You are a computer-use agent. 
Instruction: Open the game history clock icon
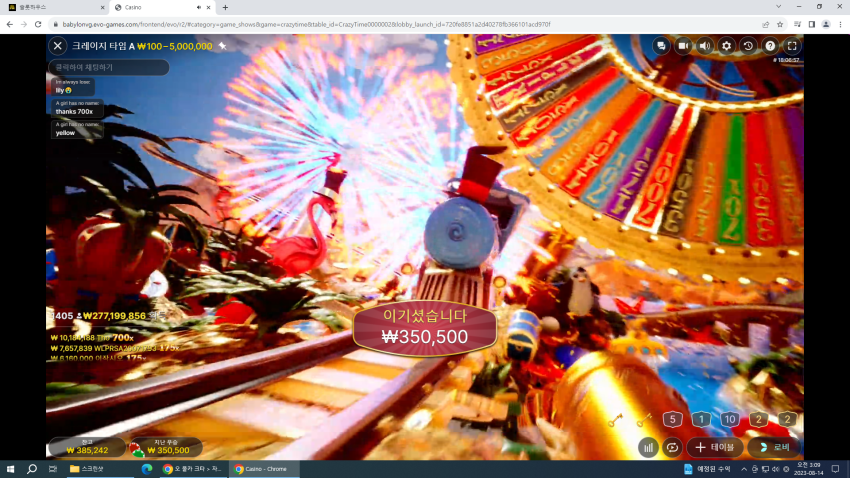click(x=748, y=46)
